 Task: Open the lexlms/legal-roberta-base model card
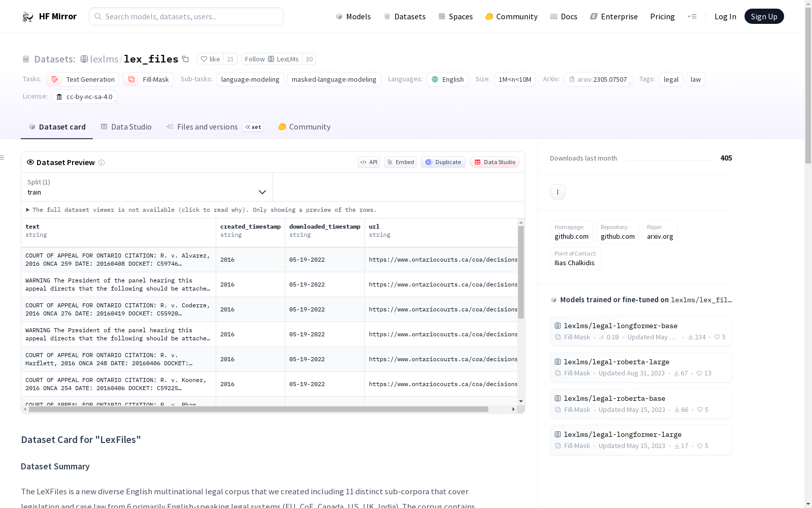[x=641, y=404]
